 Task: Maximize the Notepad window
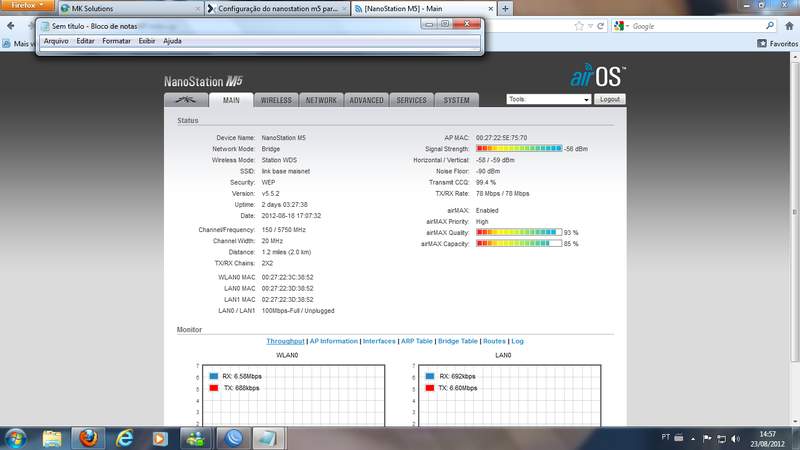(x=445, y=24)
